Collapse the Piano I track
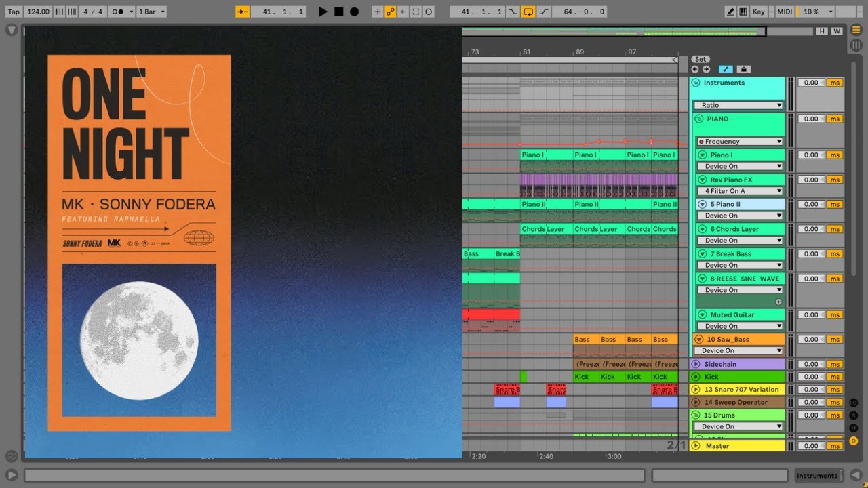 (703, 155)
